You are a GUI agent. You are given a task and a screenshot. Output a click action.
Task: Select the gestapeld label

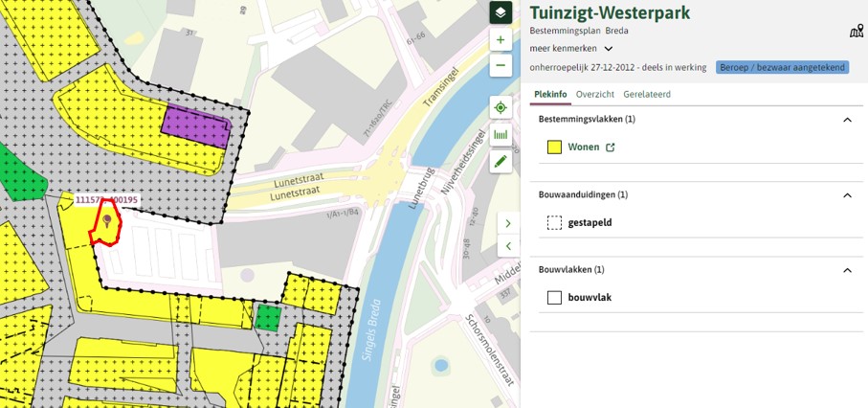tap(590, 223)
